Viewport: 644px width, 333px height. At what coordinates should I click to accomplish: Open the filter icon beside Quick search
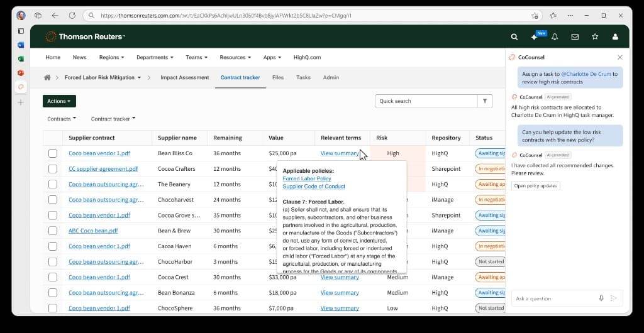pos(485,101)
